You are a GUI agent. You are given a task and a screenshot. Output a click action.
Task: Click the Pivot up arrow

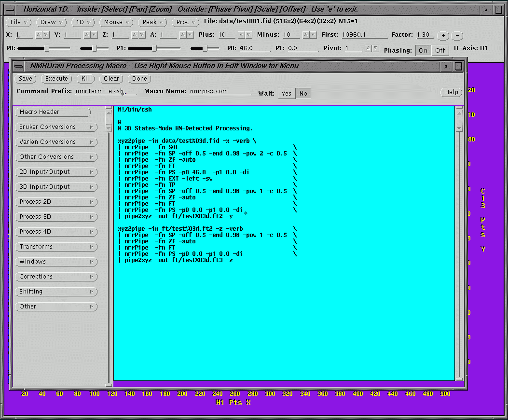click(369, 48)
